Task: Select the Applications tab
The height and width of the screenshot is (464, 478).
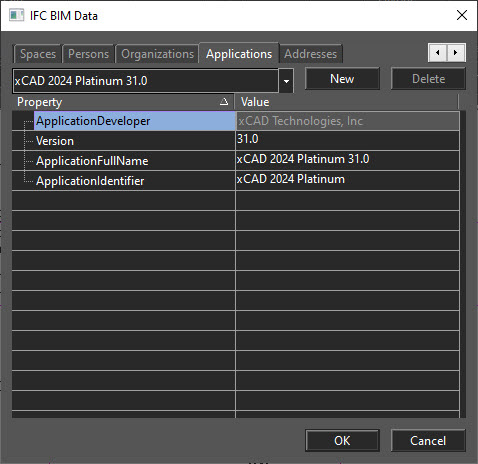Action: coord(239,53)
